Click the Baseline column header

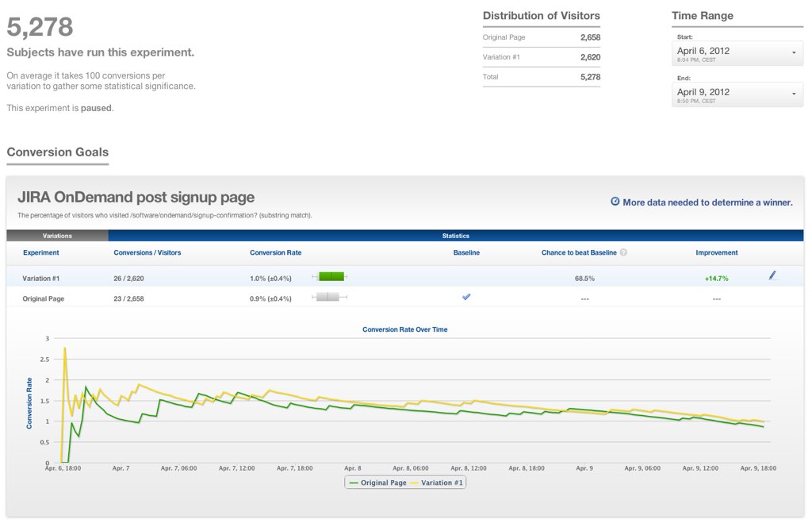466,252
